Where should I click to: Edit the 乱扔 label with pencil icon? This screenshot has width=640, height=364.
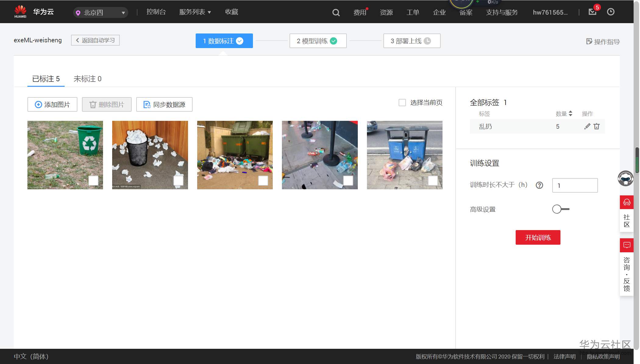[x=587, y=126]
